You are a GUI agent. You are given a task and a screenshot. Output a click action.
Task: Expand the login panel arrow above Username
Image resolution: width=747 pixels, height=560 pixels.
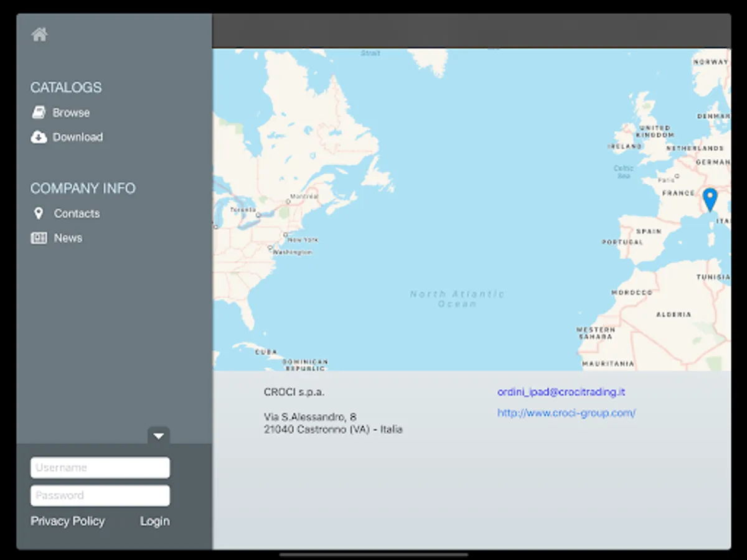click(159, 436)
